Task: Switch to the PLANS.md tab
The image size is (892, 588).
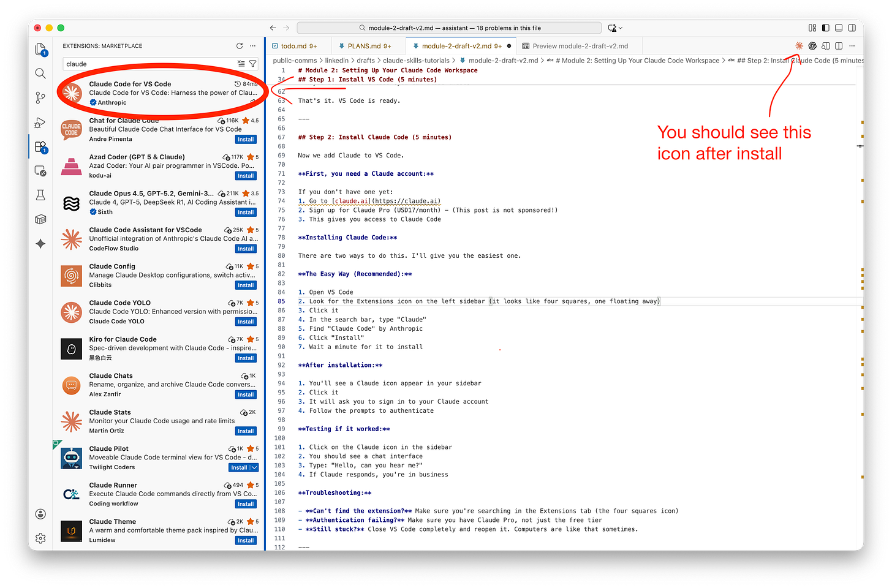Action: (x=369, y=46)
